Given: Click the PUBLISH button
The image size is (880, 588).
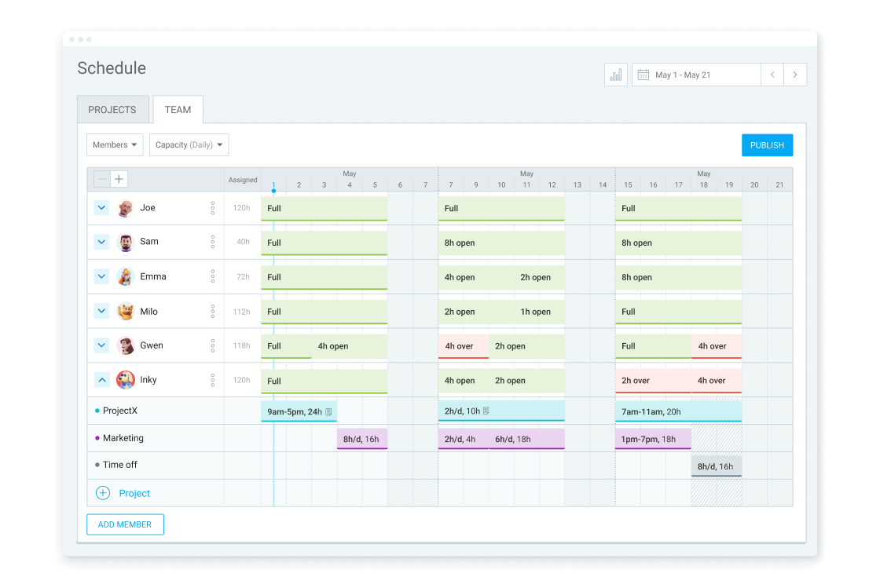Looking at the screenshot, I should [x=767, y=145].
